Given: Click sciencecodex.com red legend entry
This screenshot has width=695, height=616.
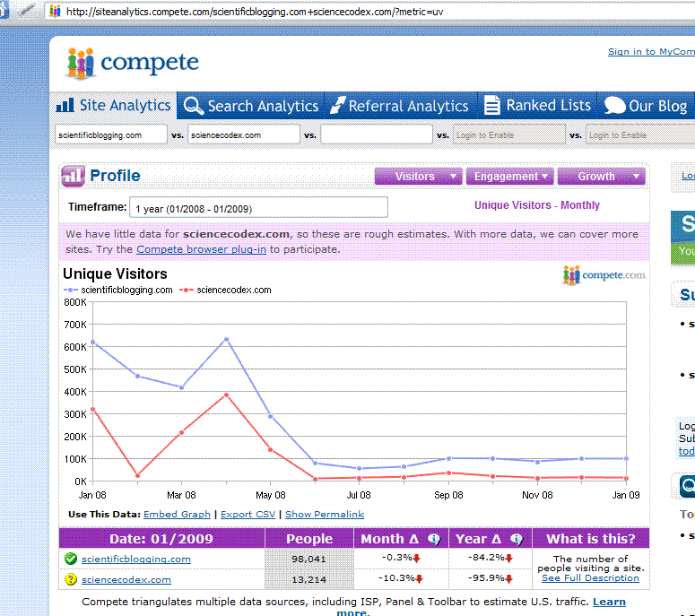Looking at the screenshot, I should 225,290.
